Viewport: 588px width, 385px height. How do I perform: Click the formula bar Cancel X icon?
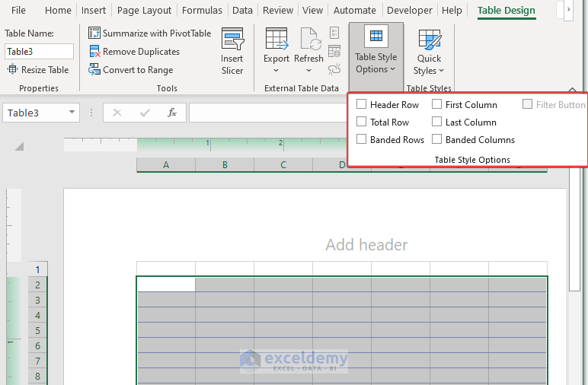click(x=117, y=113)
